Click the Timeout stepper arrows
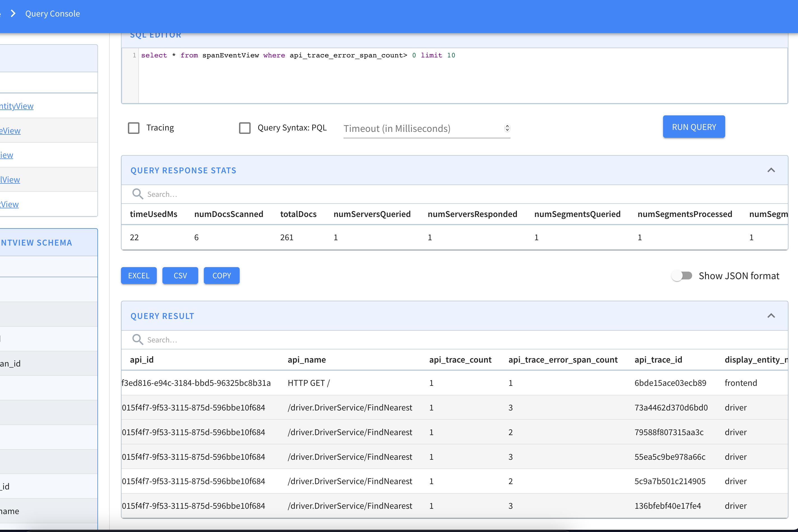 pyautogui.click(x=507, y=128)
